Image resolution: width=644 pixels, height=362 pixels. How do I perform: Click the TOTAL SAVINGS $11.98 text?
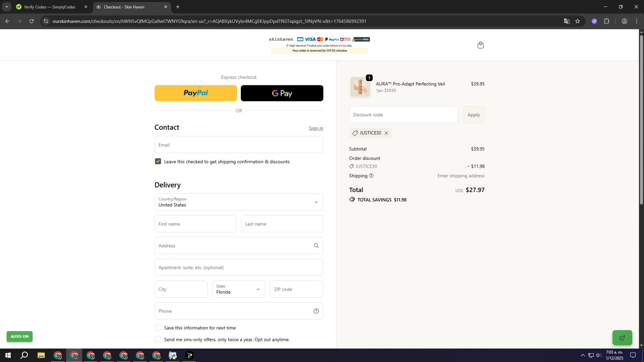pyautogui.click(x=382, y=200)
